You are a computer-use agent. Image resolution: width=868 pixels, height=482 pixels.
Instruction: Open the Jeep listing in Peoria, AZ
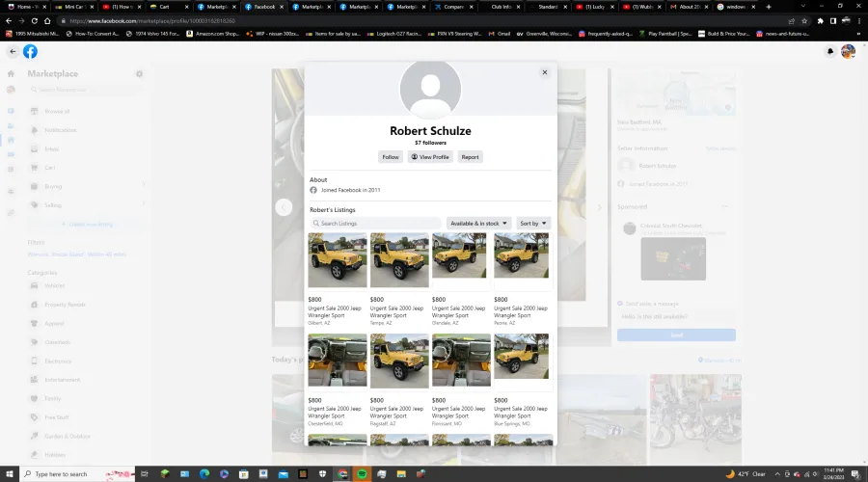(523, 280)
